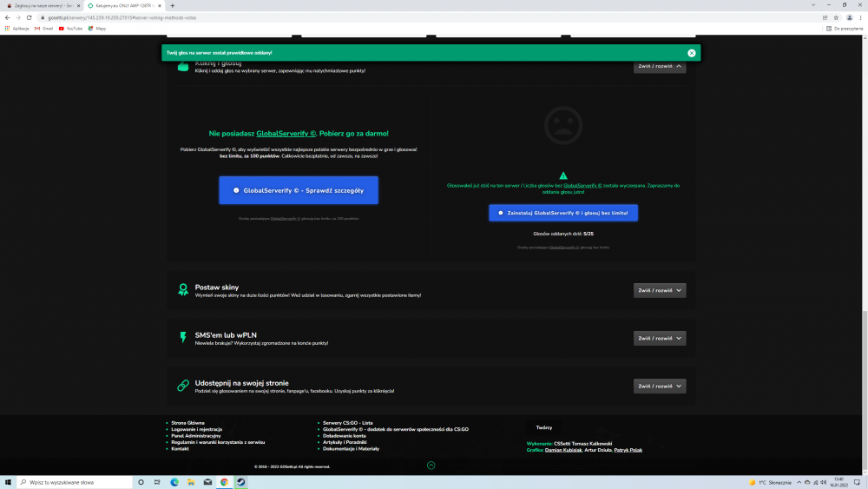Open the Strona Główna footer link
The width and height of the screenshot is (868, 489).
tap(187, 422)
